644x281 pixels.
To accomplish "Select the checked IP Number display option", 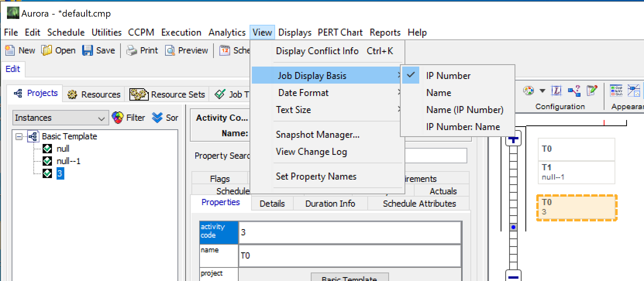I will [448, 76].
